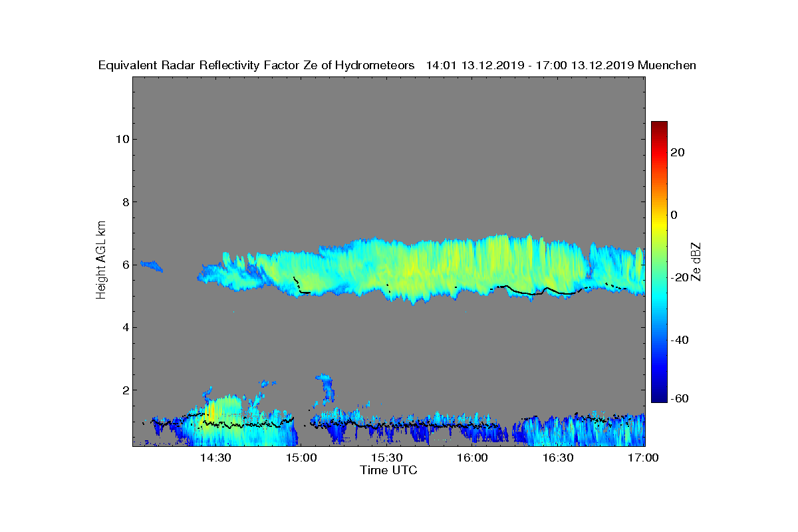Click the plot title starting 'Equivalent Radar Reflectivity Factor'
Viewport: 798px width, 532px height.
coord(397,65)
